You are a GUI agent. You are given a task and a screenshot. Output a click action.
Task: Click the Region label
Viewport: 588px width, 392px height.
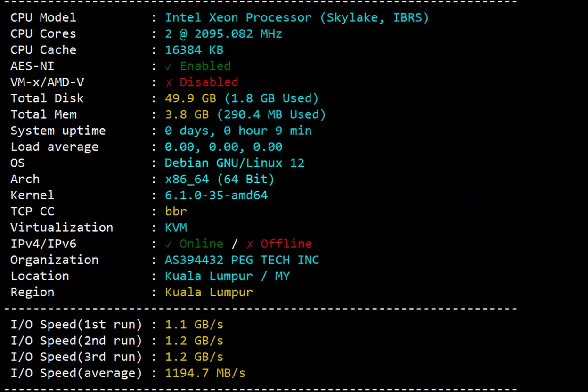pos(33,293)
